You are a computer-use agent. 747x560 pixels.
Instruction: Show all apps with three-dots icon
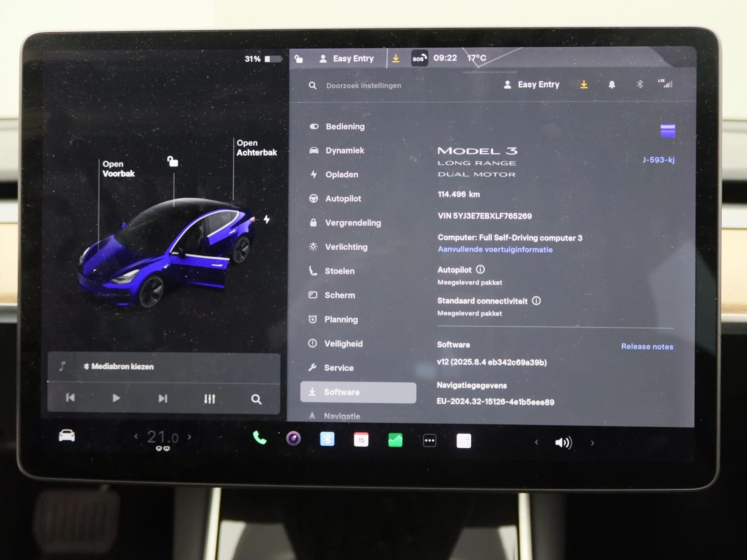(x=430, y=441)
